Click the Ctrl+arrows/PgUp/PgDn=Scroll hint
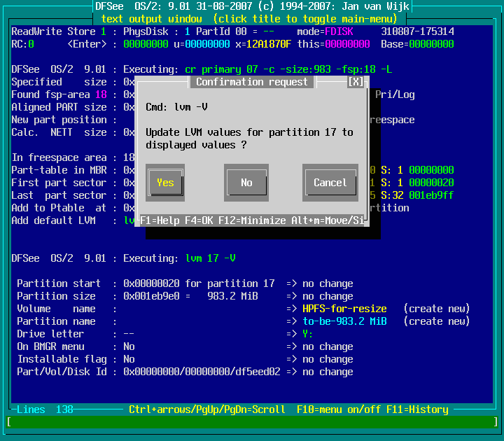The width and height of the screenshot is (504, 441). click(207, 409)
